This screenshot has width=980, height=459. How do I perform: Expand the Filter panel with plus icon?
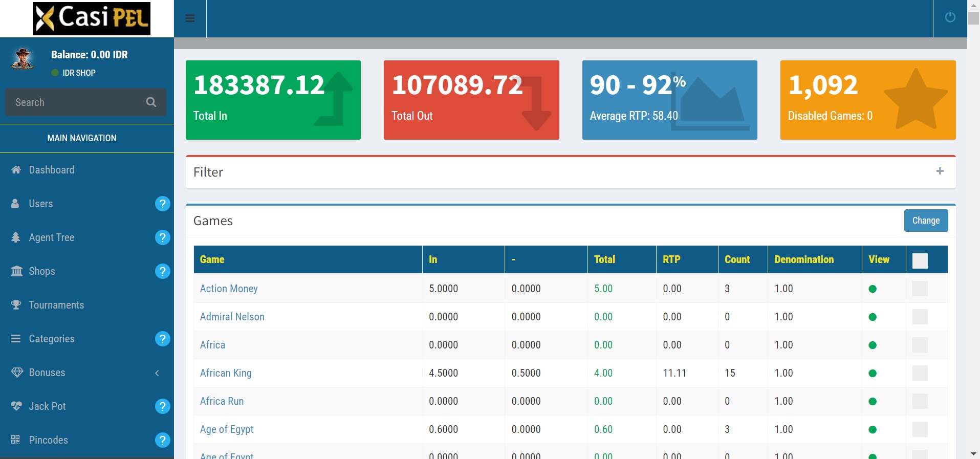940,171
